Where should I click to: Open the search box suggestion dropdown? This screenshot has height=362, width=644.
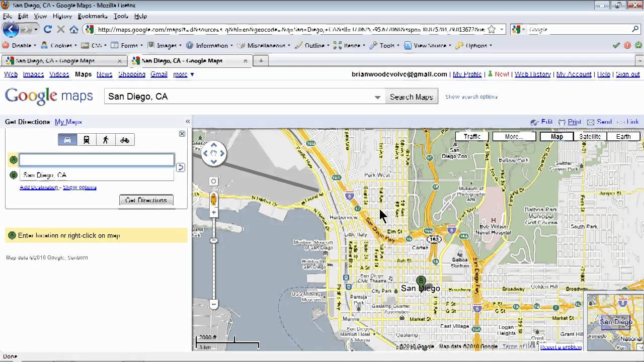click(x=377, y=97)
